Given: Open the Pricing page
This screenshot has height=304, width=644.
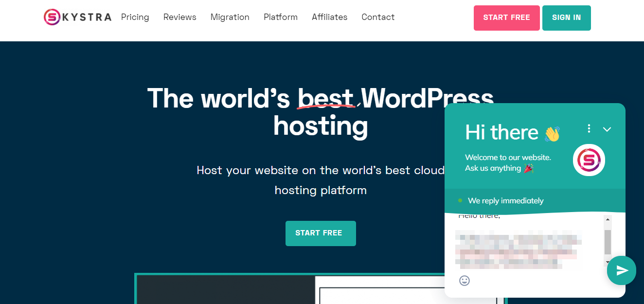Looking at the screenshot, I should 135,18.
